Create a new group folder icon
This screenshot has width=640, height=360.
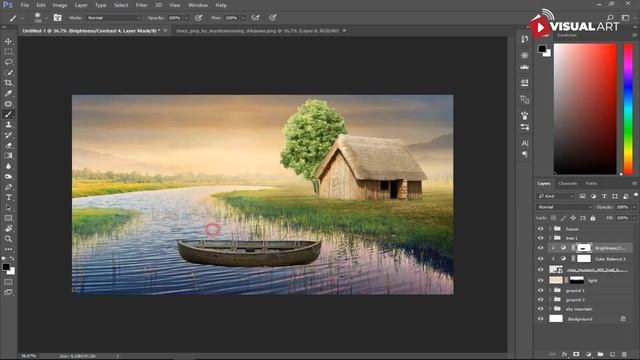(x=600, y=354)
